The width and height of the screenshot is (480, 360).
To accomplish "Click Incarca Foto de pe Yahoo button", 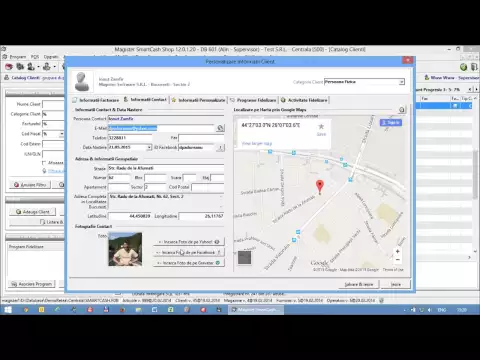I will tap(189, 242).
